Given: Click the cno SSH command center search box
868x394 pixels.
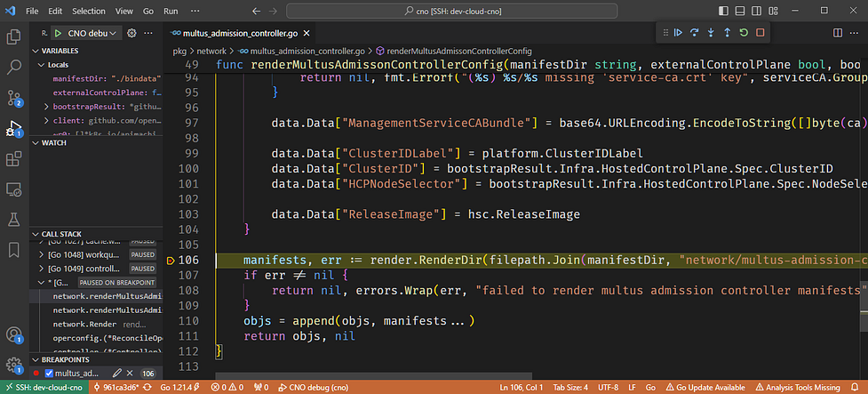Looking at the screenshot, I should click(x=451, y=11).
